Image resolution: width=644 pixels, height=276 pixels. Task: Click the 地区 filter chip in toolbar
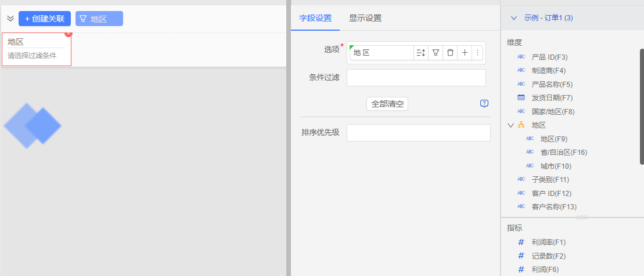pyautogui.click(x=99, y=19)
